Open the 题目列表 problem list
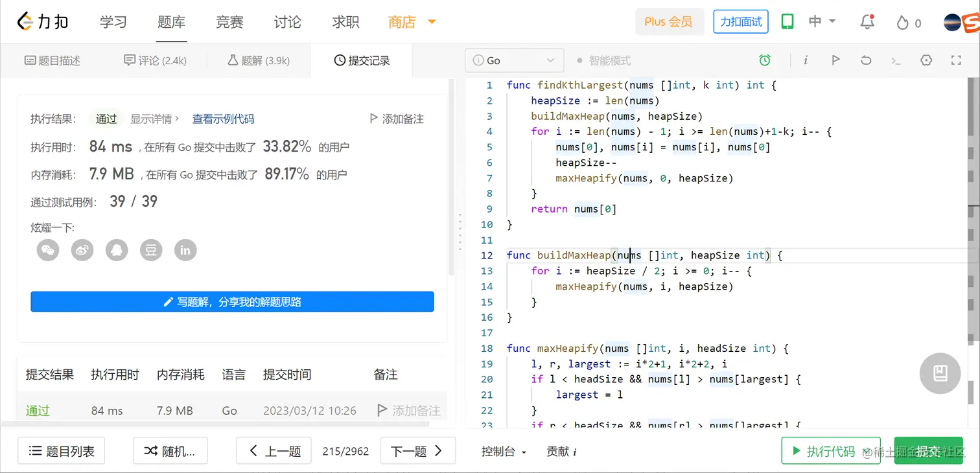 click(x=61, y=451)
